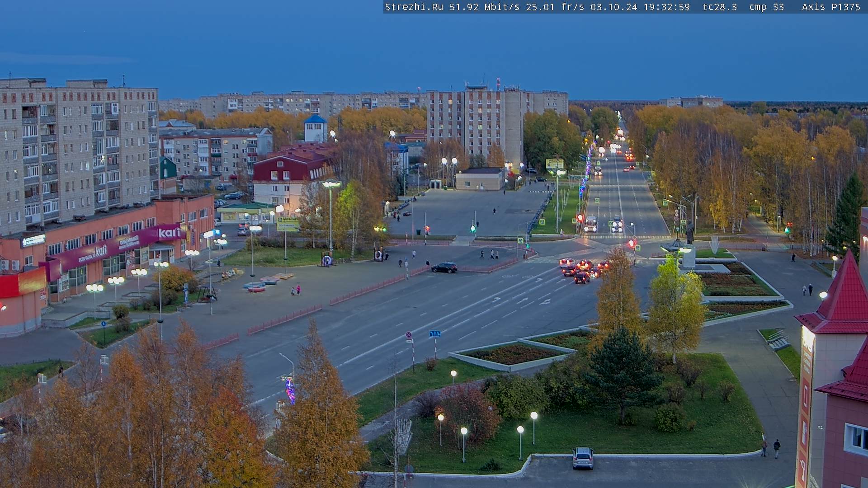Click the Strezhi.Ru label in overlay
Image resolution: width=868 pixels, height=488 pixels.
coord(414,7)
